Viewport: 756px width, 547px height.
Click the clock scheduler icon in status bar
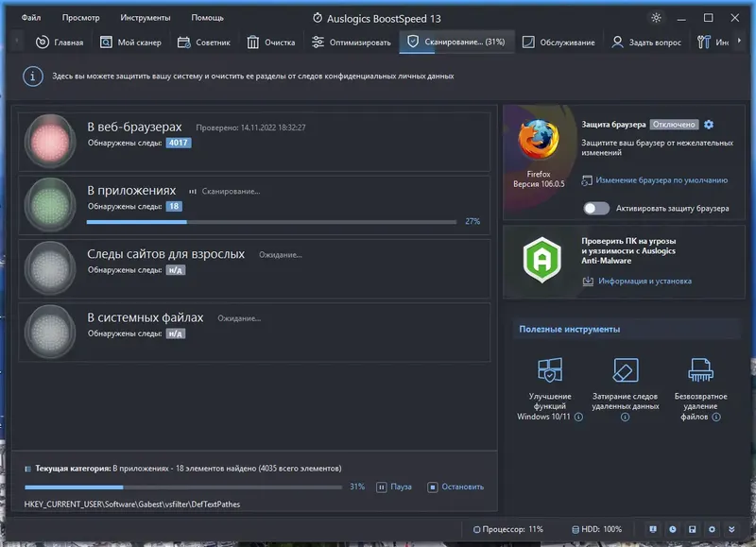pos(673,529)
